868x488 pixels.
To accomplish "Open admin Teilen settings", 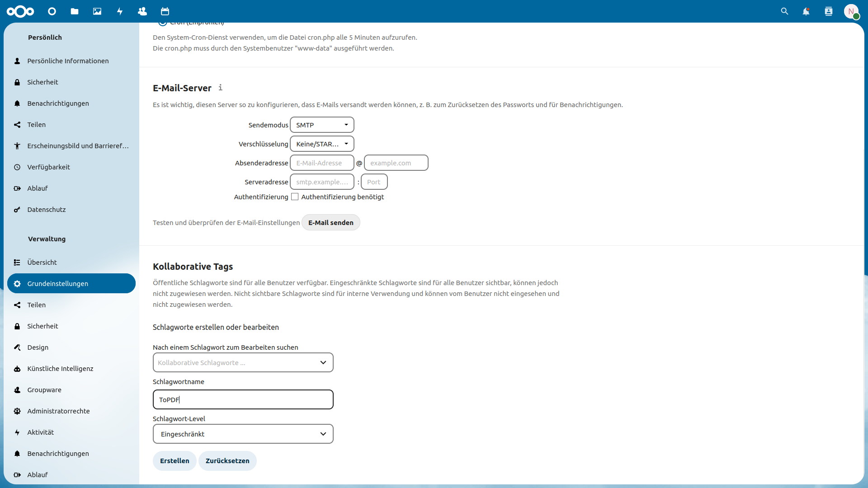I will [71, 305].
